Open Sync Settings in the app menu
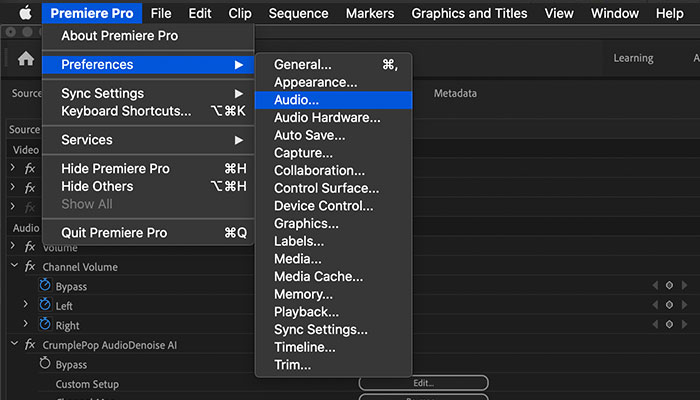The image size is (700, 400). (x=148, y=93)
